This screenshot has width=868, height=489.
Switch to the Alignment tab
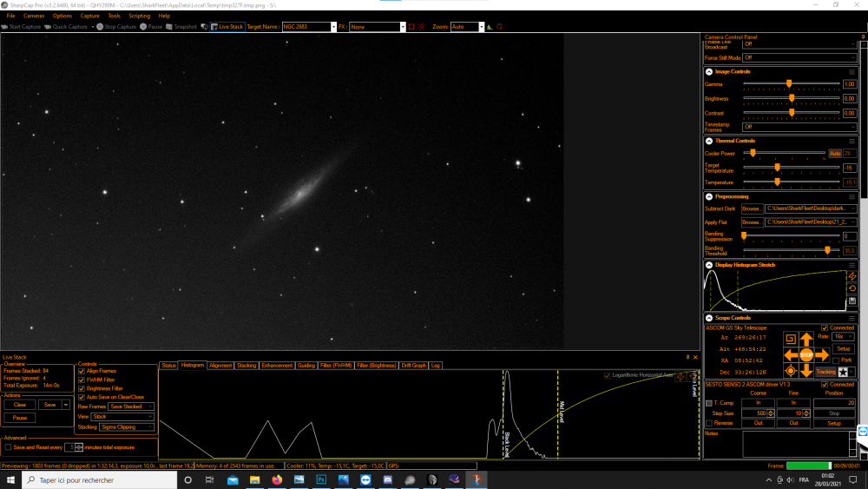[x=220, y=366]
